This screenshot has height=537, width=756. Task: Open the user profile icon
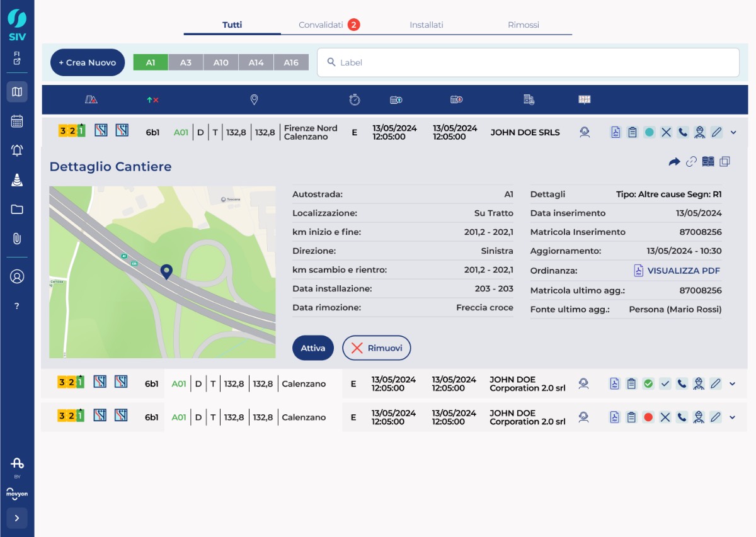click(17, 276)
